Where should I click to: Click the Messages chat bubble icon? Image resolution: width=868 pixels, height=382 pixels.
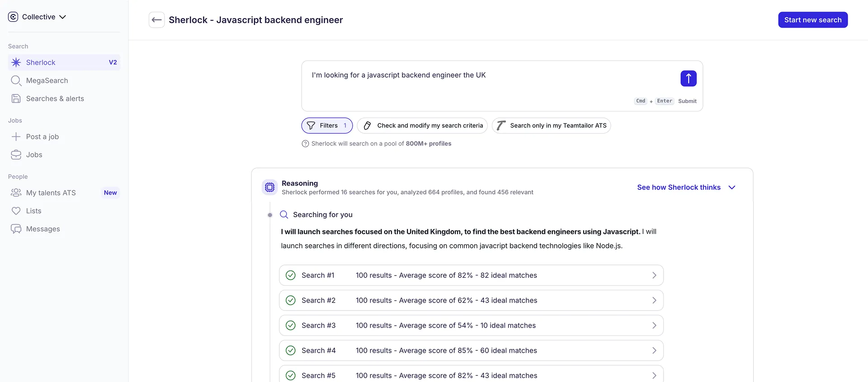[x=16, y=229]
